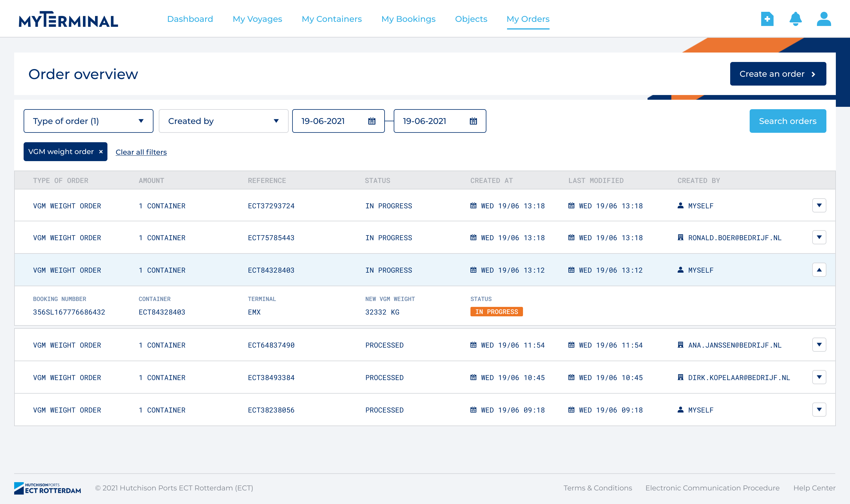Open the Objects tab
The width and height of the screenshot is (850, 504).
click(471, 19)
